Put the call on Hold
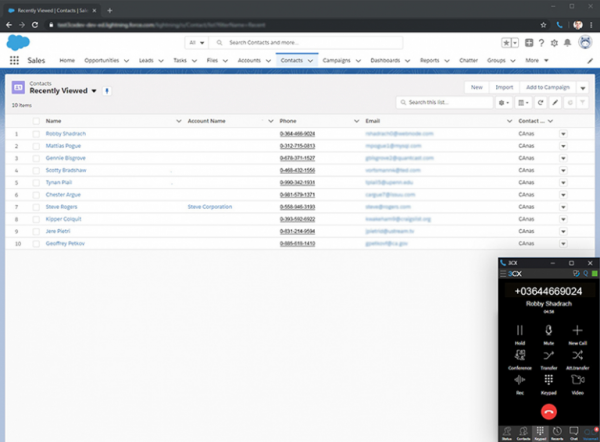Screen dimensions: 600x442 click(x=519, y=332)
